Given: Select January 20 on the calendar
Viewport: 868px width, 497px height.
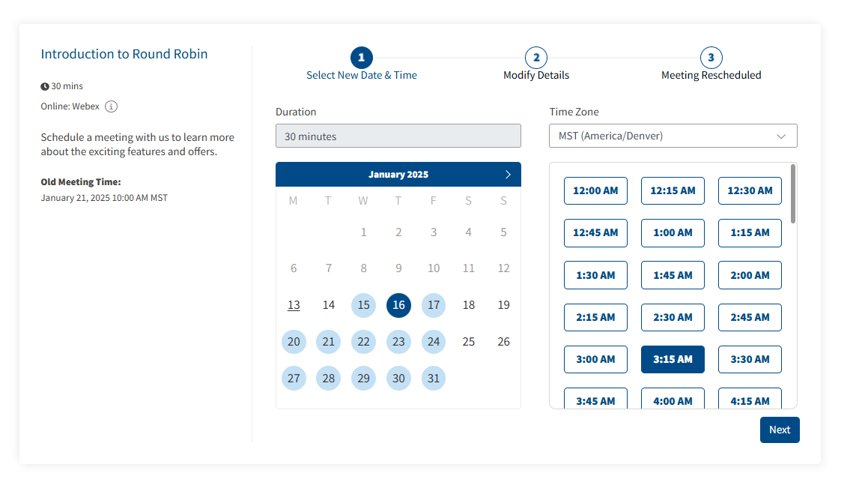Looking at the screenshot, I should pos(294,342).
